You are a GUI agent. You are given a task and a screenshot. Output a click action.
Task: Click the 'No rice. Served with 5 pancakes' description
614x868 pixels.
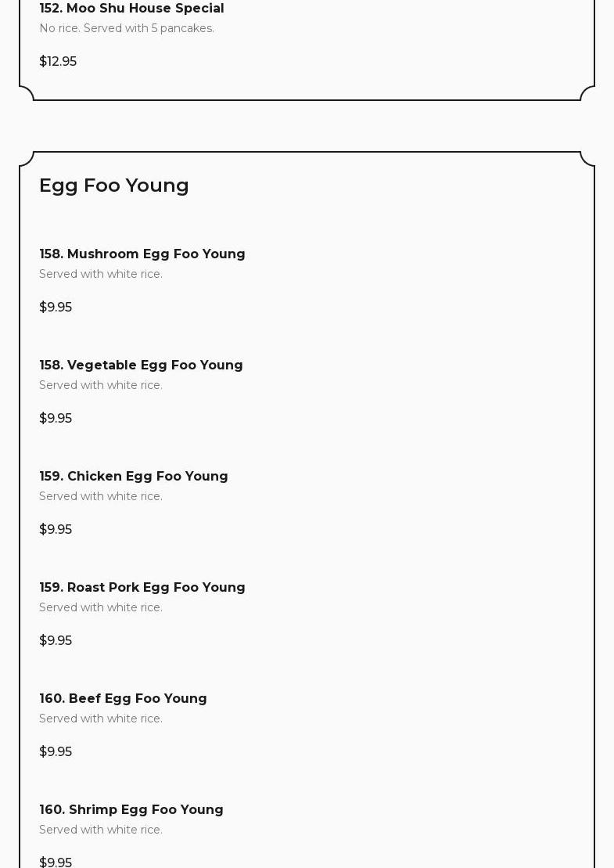pyautogui.click(x=127, y=28)
